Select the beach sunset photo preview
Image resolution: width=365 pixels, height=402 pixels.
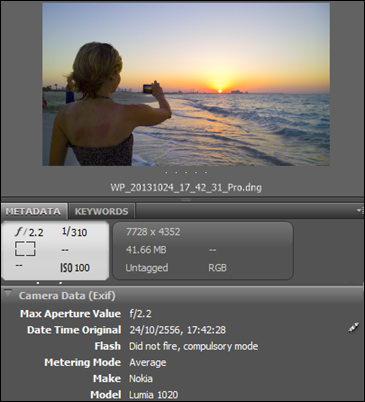(186, 84)
